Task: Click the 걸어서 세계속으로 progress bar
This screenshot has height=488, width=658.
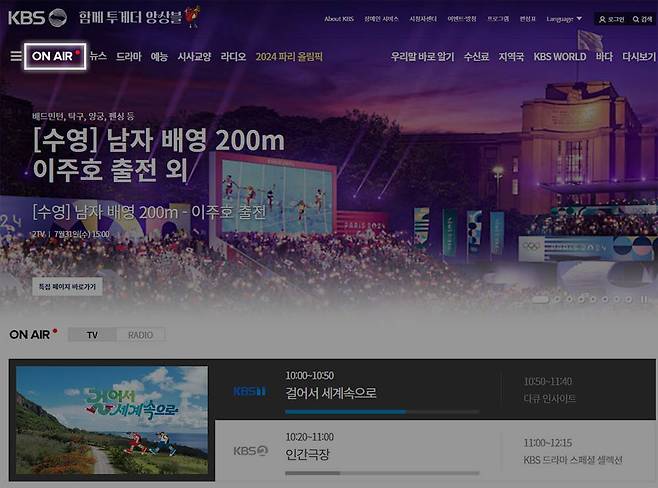Action: (x=382, y=412)
